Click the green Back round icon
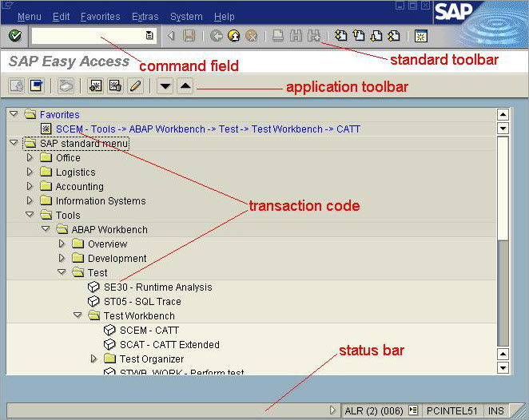The height and width of the screenshot is (420, 529). click(217, 35)
